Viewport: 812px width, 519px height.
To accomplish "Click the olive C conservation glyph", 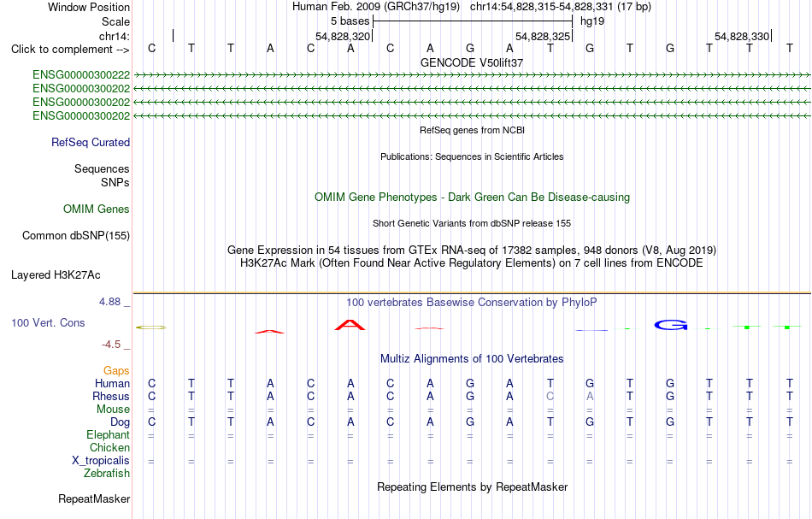I will pyautogui.click(x=151, y=327).
